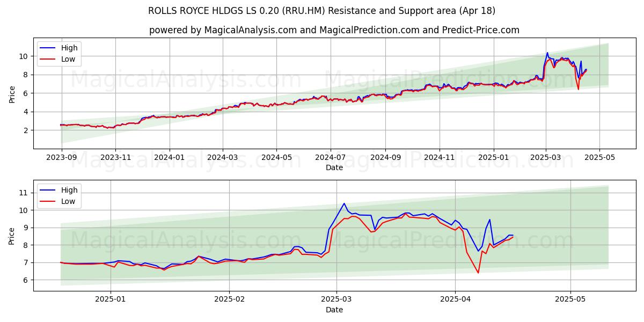Click the 'Price' axis label of lower chart

click(x=12, y=236)
